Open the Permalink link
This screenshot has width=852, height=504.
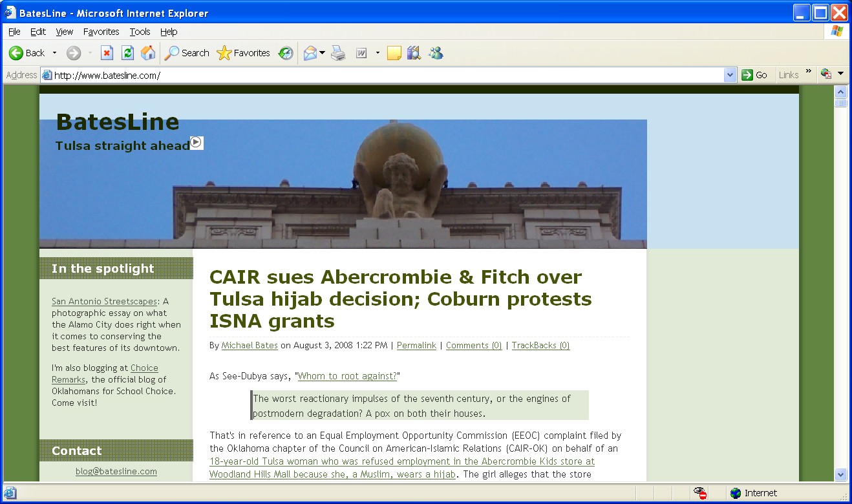coord(416,346)
